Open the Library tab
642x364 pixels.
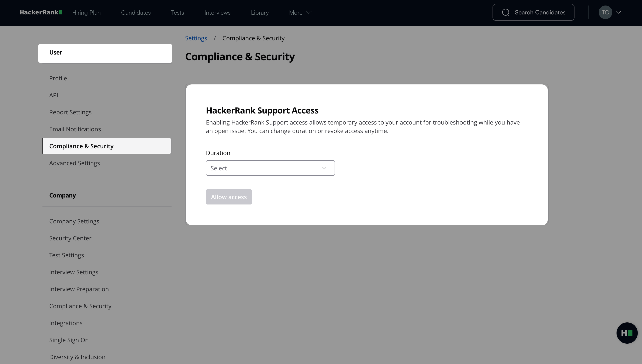pyautogui.click(x=260, y=13)
